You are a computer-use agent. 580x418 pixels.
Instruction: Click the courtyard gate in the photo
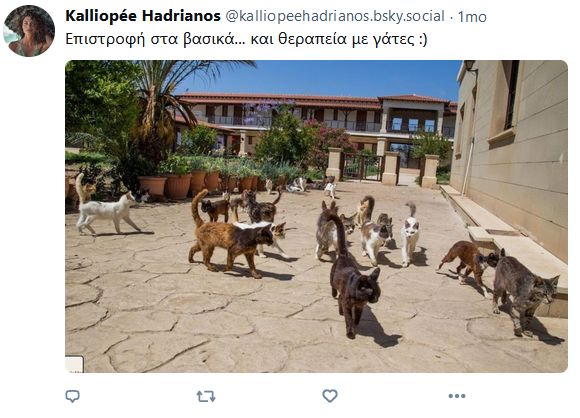pos(362,168)
